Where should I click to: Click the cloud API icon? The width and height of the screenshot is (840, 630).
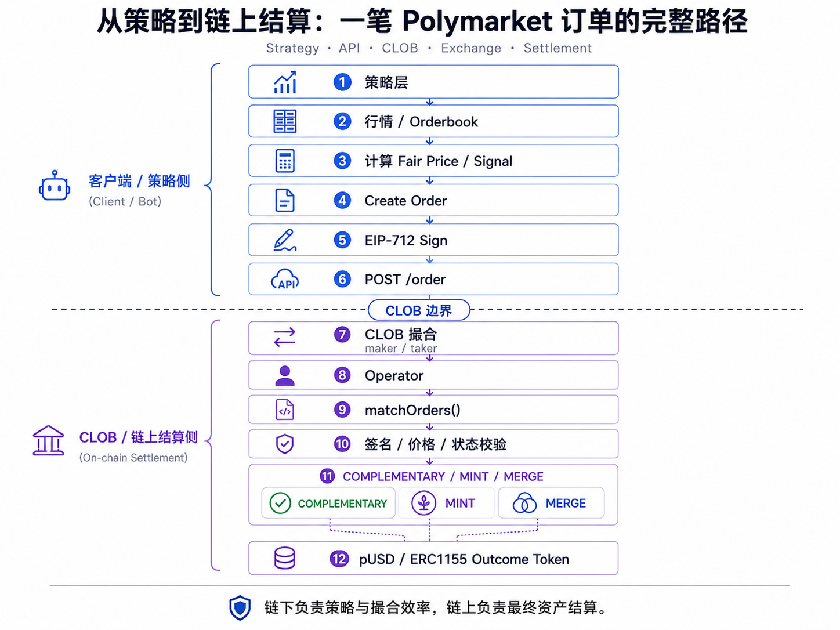point(285,280)
